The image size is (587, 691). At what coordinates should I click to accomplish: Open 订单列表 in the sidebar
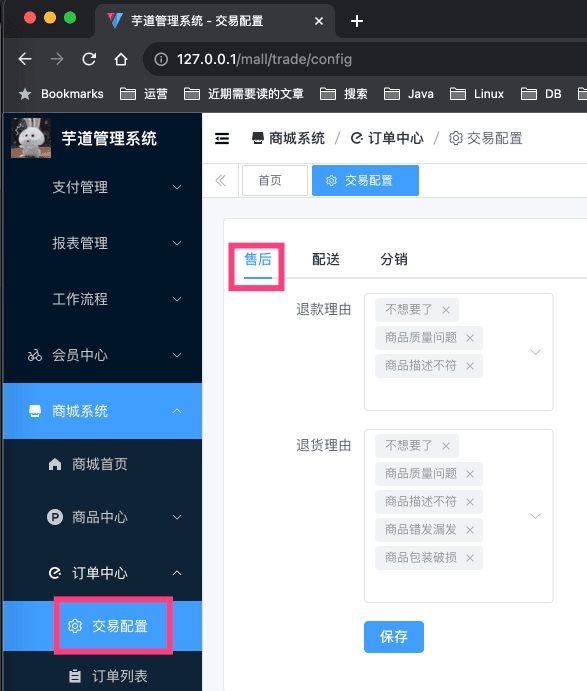[x=103, y=676]
